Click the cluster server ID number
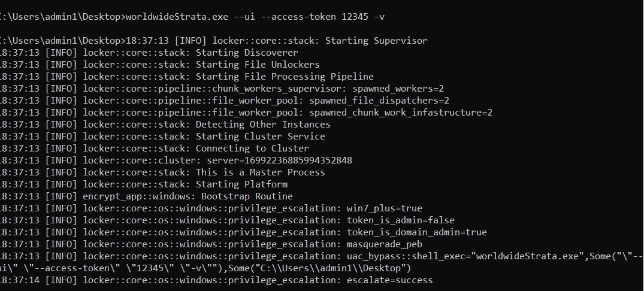Screen dimensions: 644x291 click(301, 160)
